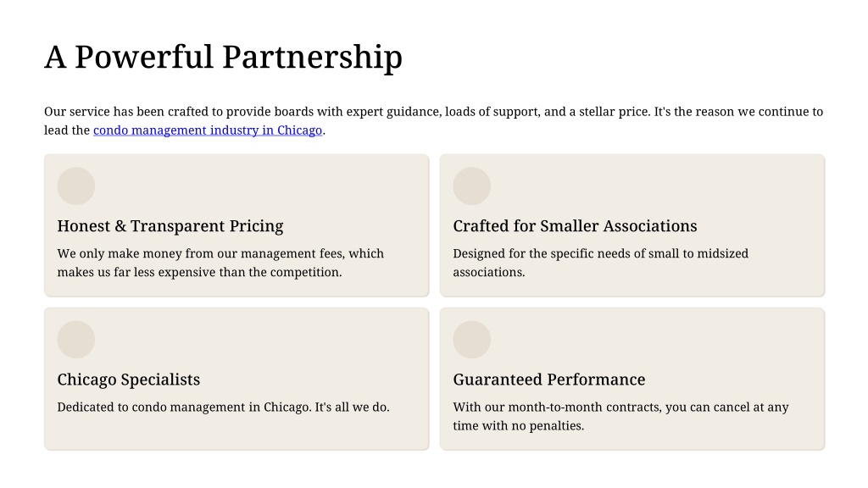Click the management fees description text
Image resolution: width=868 pixels, height=488 pixels.
tap(220, 263)
